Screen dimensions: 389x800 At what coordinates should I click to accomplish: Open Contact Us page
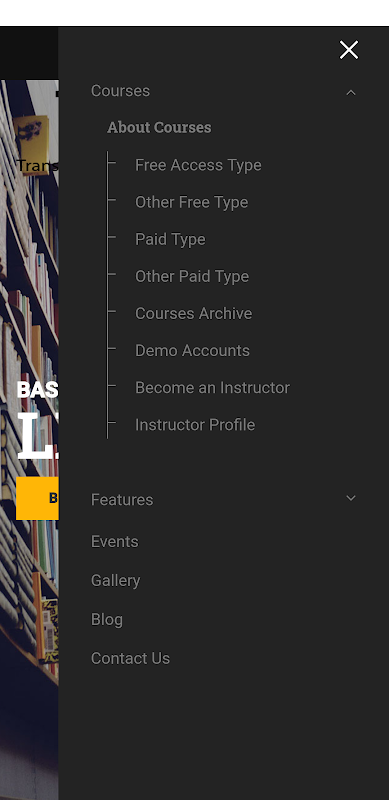[130, 658]
